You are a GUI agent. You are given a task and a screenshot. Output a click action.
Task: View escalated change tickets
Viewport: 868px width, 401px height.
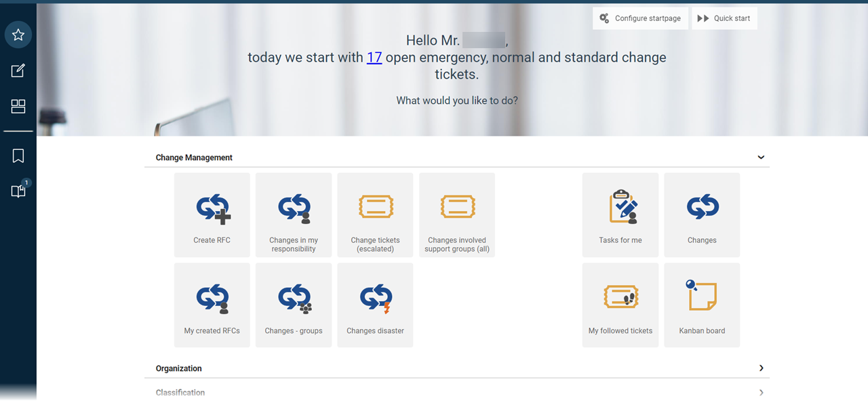375,215
